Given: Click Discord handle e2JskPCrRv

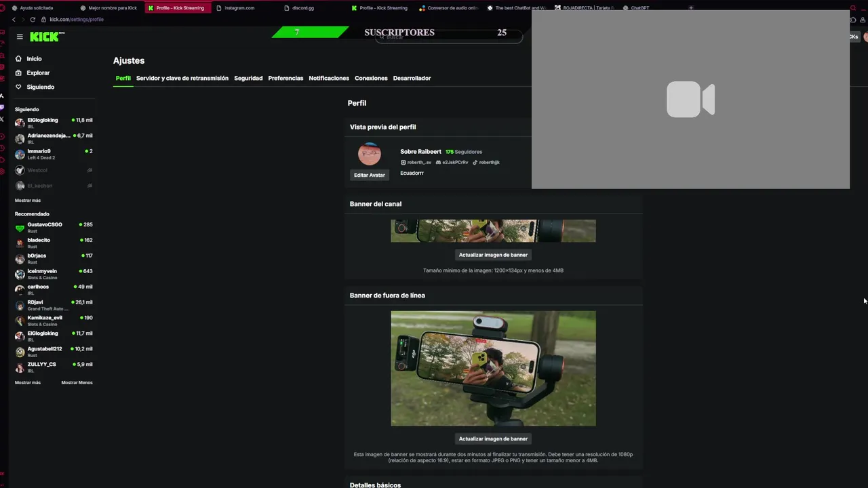Looking at the screenshot, I should point(452,163).
